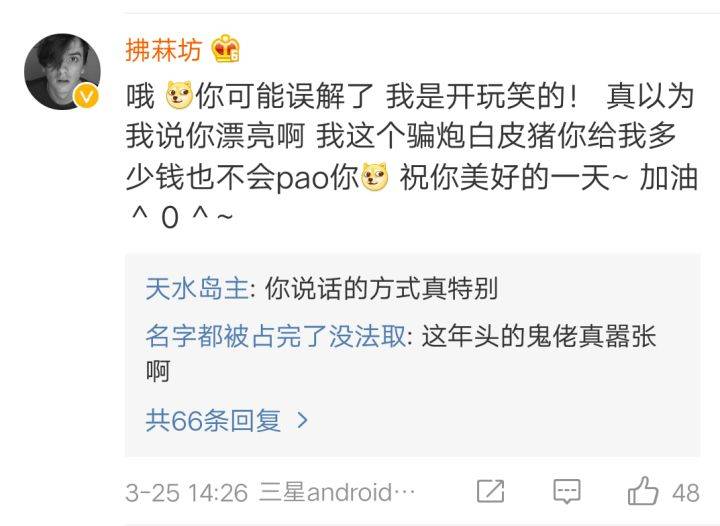
Task: Open the comment reply bubble icon
Action: click(x=567, y=492)
